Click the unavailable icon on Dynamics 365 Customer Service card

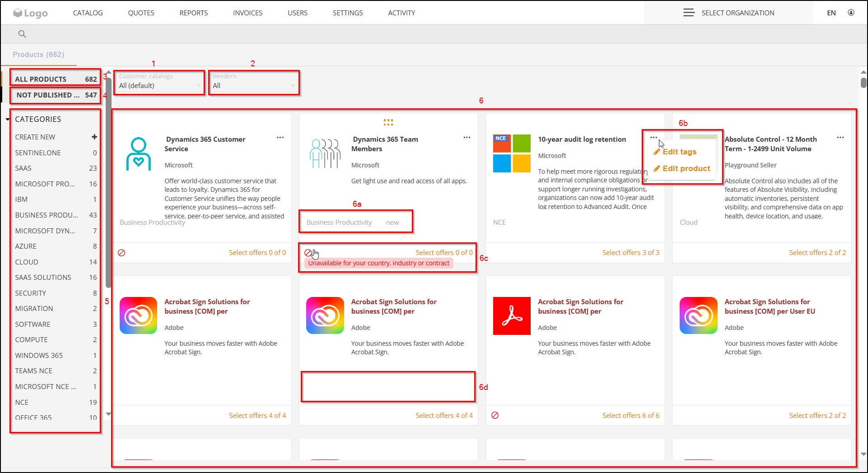[x=121, y=253]
